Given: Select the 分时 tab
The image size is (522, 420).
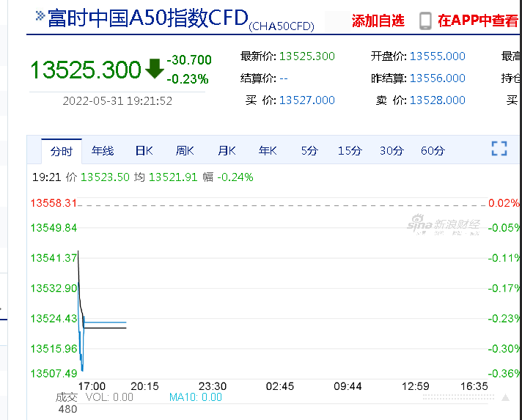Looking at the screenshot, I should tap(62, 151).
